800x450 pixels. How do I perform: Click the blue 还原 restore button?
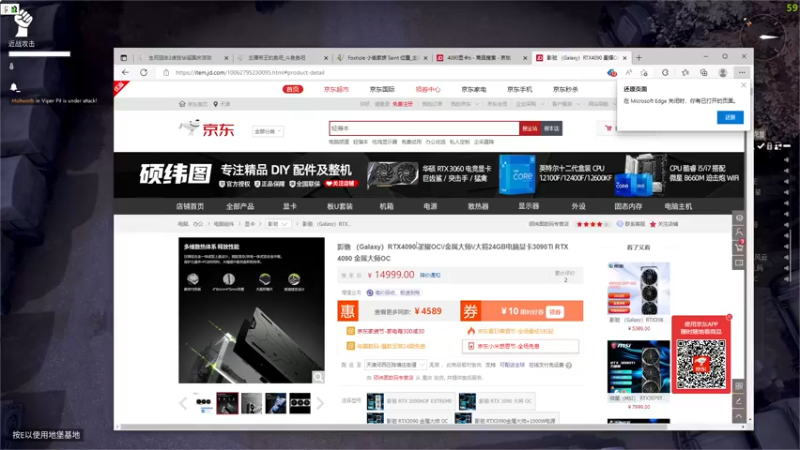(730, 117)
